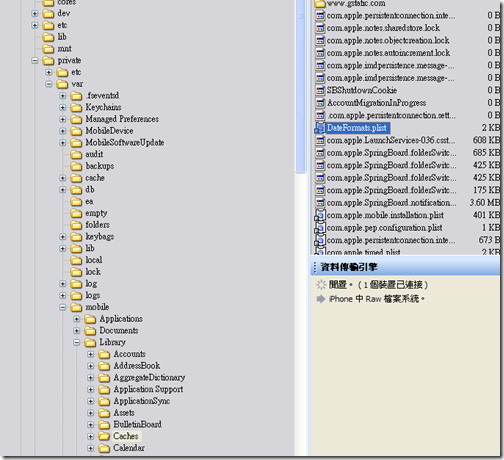Collapse the private folder node
Viewport: 504px width, 460px height.
point(35,61)
